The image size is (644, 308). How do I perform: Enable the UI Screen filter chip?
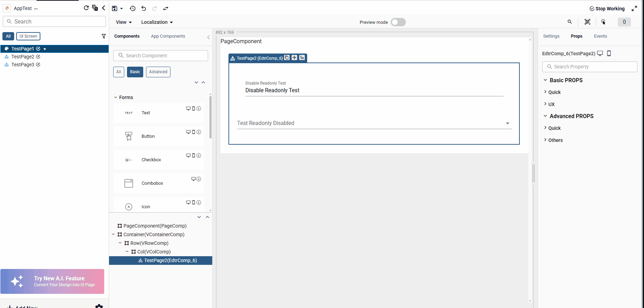coord(28,36)
